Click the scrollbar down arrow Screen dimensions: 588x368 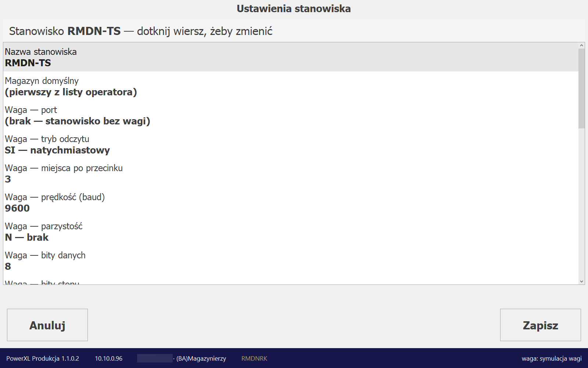pos(581,282)
